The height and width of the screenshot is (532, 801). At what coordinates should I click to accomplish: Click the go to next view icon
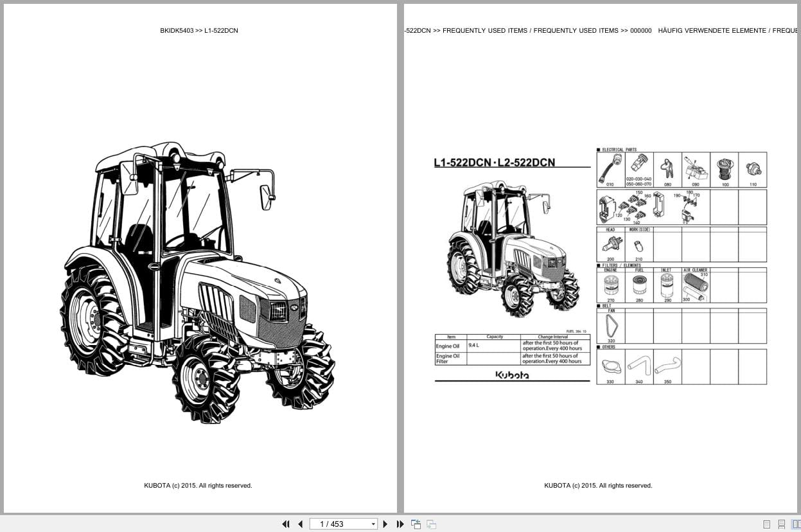coord(432,524)
